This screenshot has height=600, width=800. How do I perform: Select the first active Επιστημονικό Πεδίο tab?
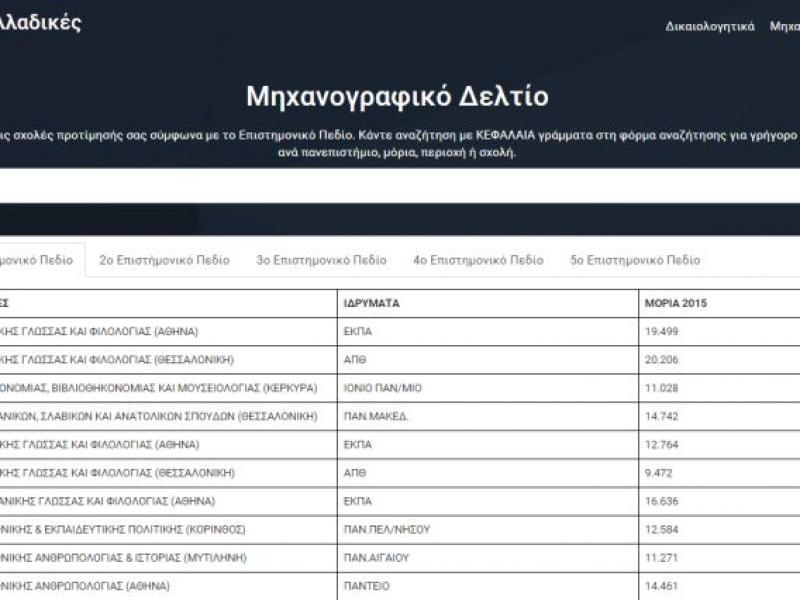(38, 260)
